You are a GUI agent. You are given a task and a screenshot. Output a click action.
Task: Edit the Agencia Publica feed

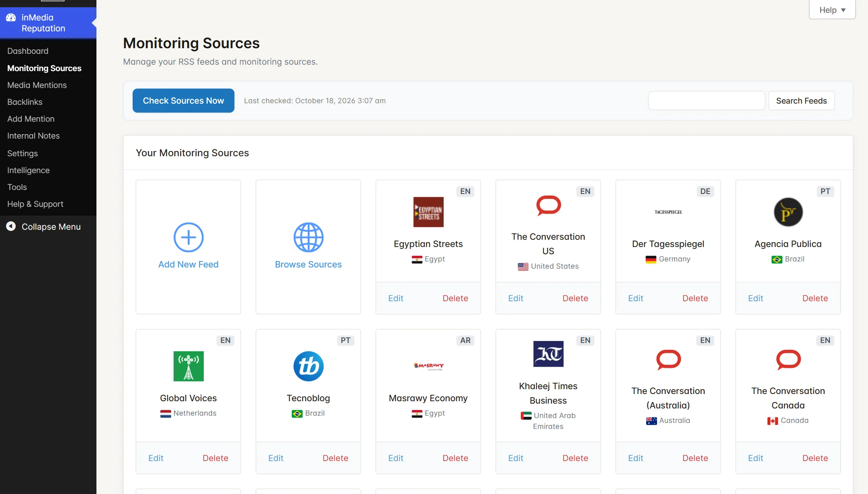[755, 298]
